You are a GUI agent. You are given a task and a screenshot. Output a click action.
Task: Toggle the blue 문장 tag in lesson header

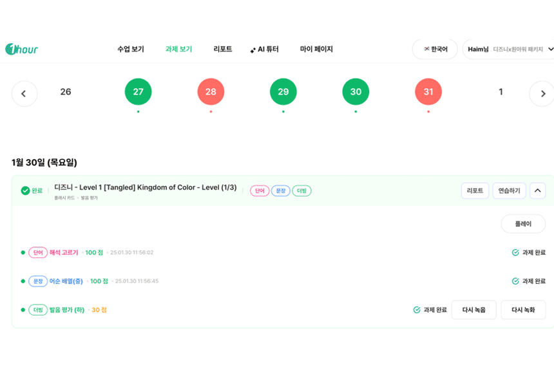(280, 191)
